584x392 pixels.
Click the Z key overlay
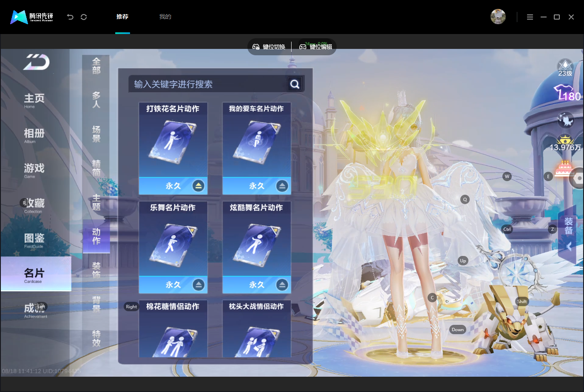(x=553, y=229)
